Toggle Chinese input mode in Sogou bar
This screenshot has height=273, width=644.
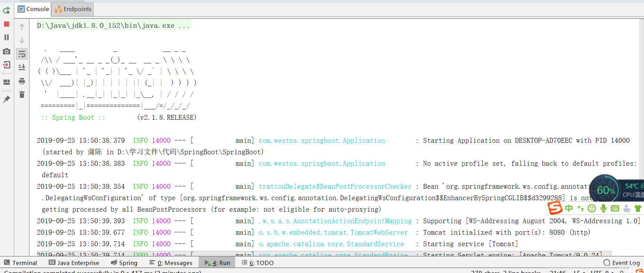click(x=569, y=209)
